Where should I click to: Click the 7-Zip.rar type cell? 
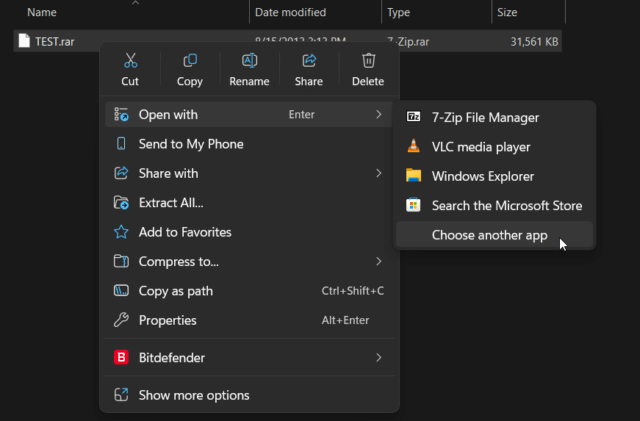pos(408,41)
